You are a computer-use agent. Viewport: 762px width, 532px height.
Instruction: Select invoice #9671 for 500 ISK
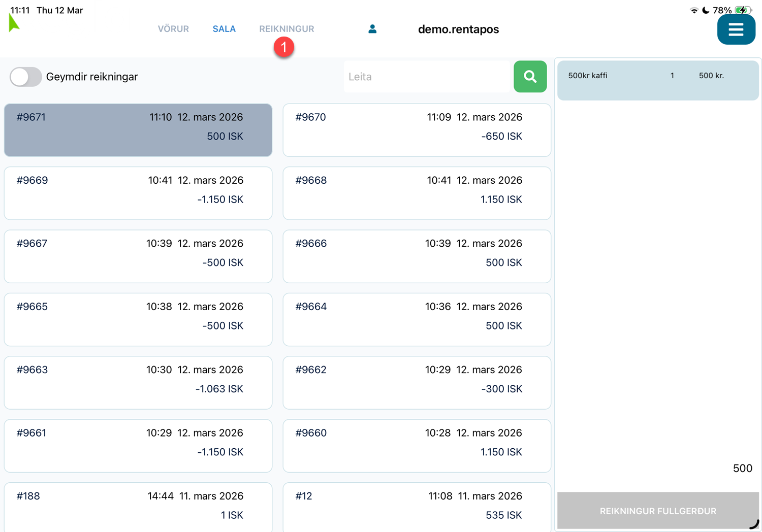[138, 130]
